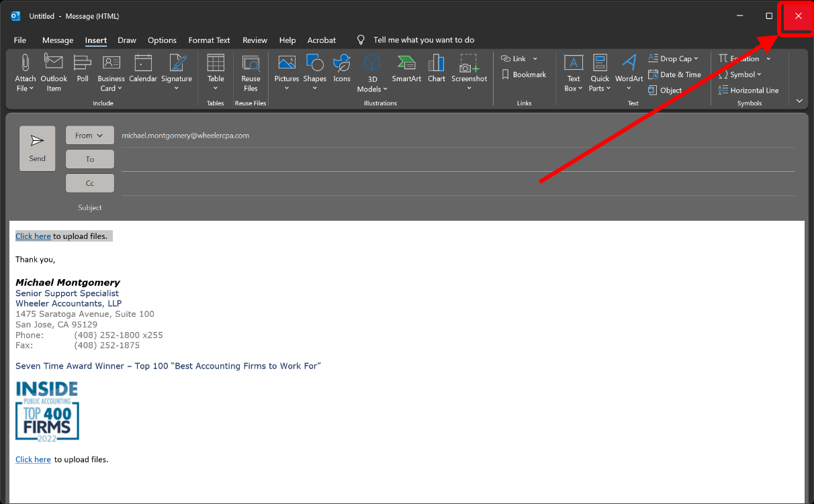The image size is (814, 504).
Task: Switch to the Draw tab
Action: (x=127, y=40)
